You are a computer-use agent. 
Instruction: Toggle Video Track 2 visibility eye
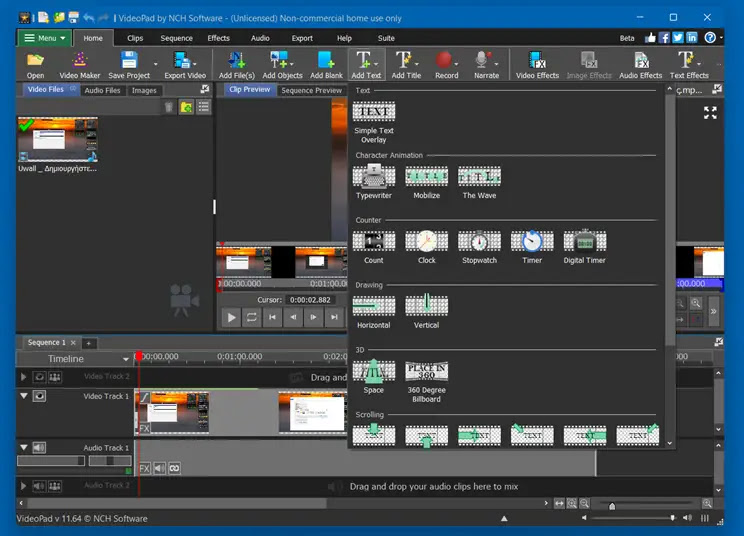[x=39, y=377]
